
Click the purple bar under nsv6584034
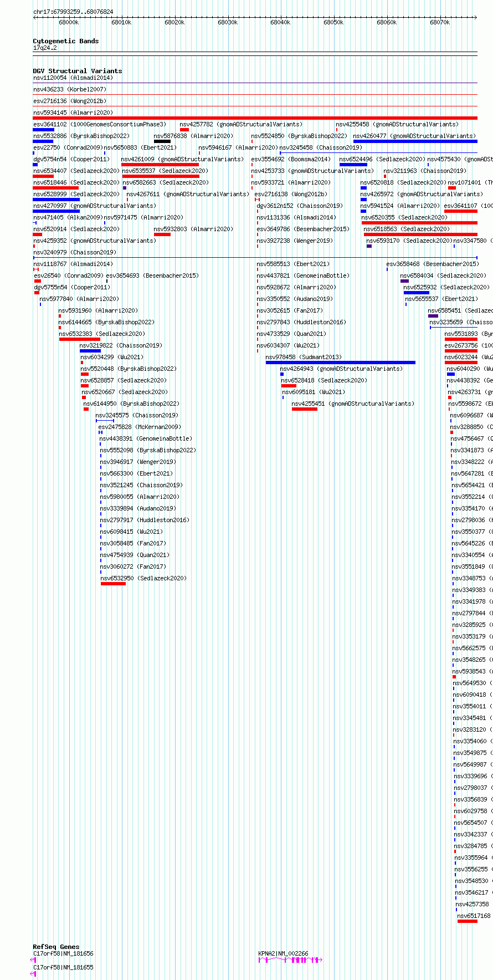point(404,281)
